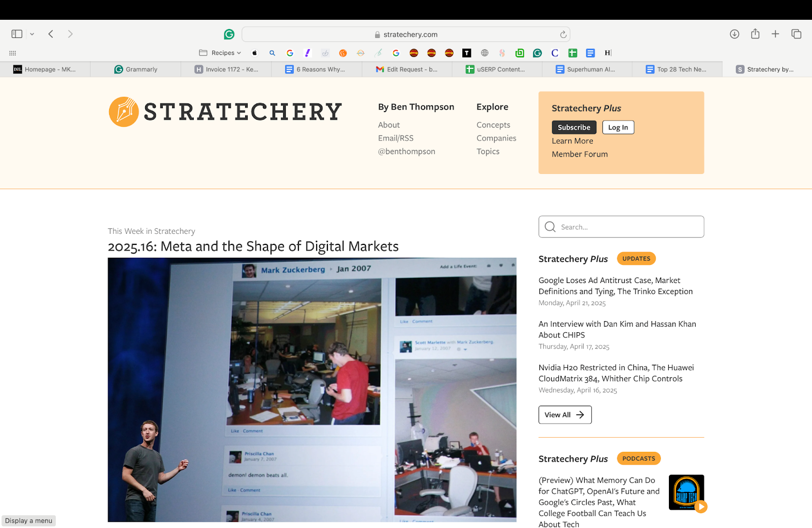This screenshot has height=528, width=812.
Task: Toggle the Safari sidebar icon
Action: pos(17,34)
